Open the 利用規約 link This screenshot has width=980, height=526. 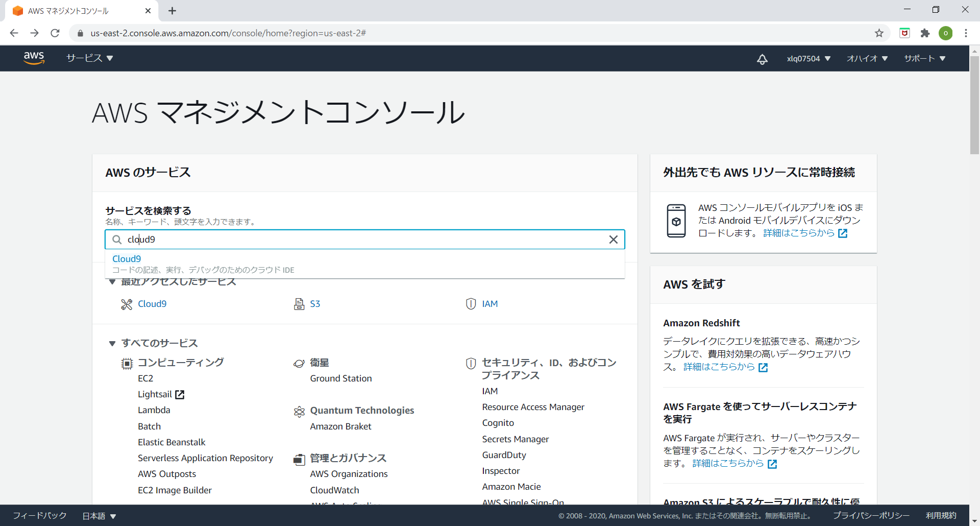[941, 516]
